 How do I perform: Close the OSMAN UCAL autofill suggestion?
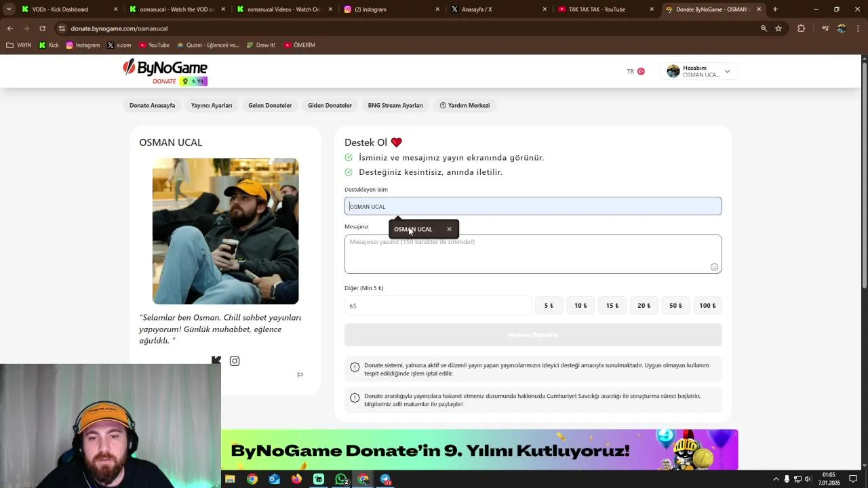pyautogui.click(x=449, y=229)
